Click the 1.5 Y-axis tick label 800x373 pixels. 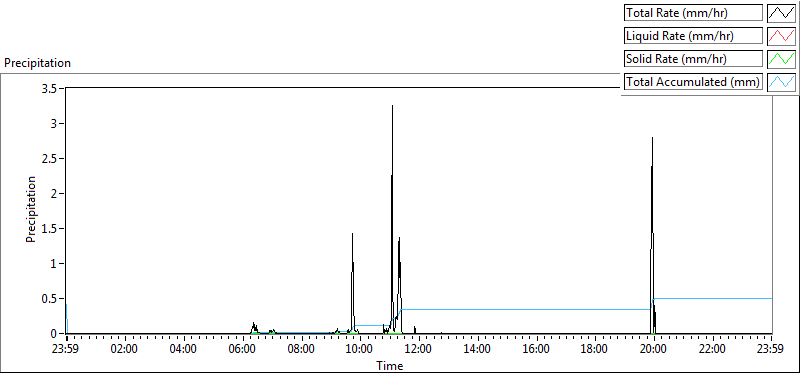(x=50, y=229)
